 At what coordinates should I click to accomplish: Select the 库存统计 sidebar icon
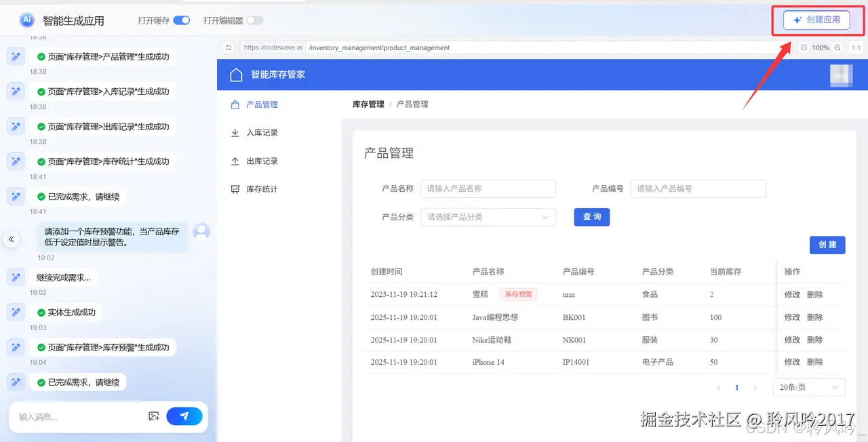click(235, 189)
